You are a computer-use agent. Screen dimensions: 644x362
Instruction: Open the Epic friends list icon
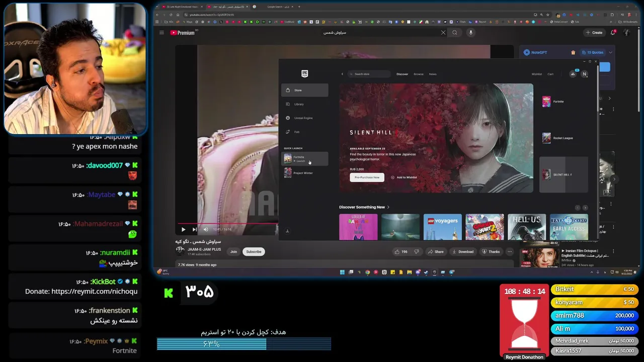click(573, 74)
